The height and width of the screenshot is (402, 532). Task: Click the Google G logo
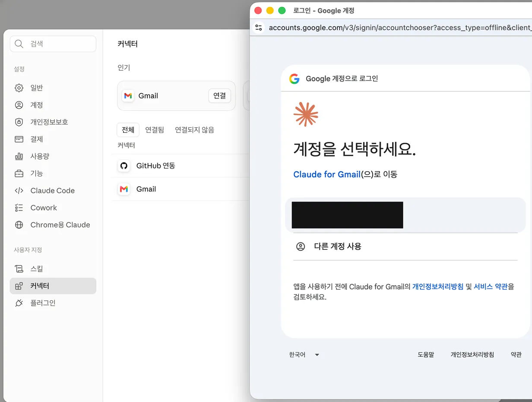point(294,79)
